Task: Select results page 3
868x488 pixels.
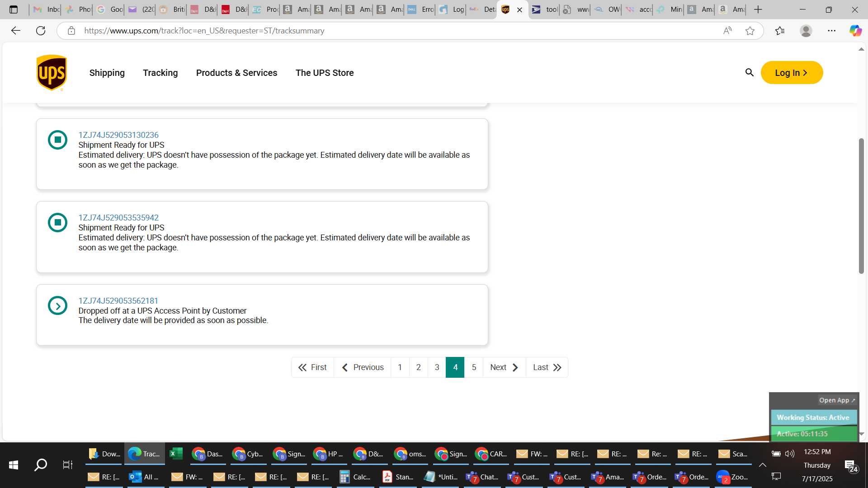Action: coord(437,367)
